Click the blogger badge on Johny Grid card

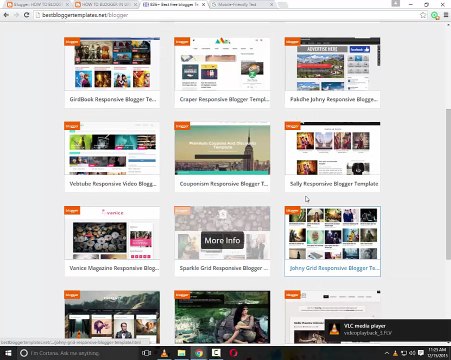(x=292, y=211)
